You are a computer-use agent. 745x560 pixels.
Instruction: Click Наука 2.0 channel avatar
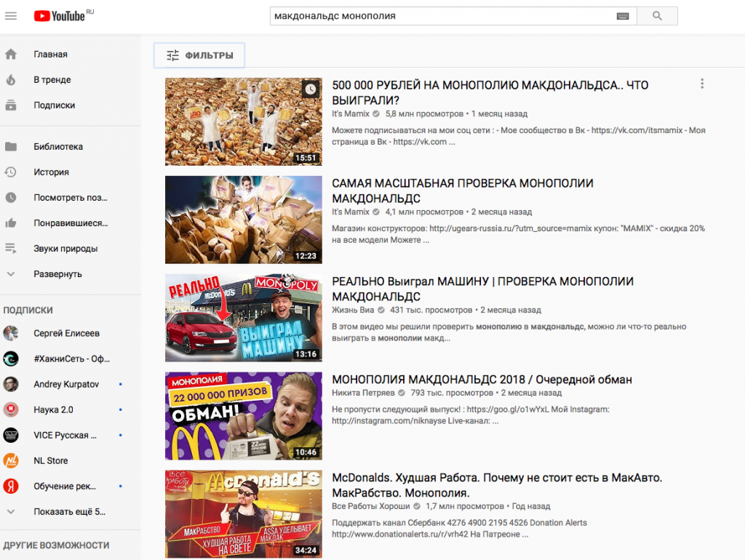pyautogui.click(x=11, y=409)
